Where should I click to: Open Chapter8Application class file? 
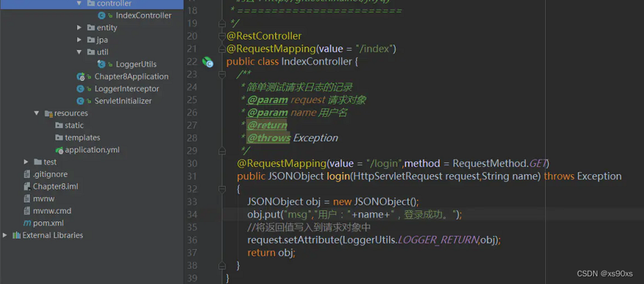pyautogui.click(x=132, y=77)
